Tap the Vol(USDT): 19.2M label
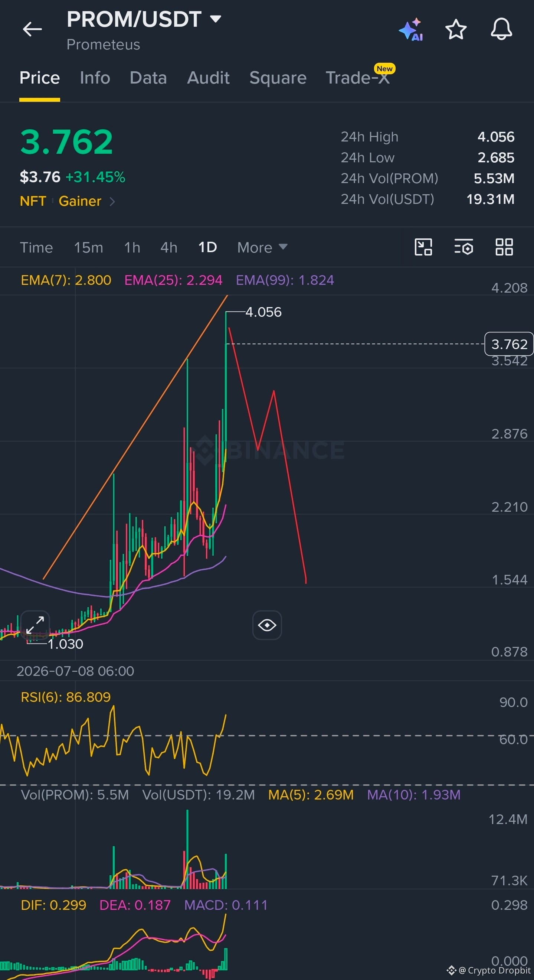534x980 pixels. pos(199,795)
